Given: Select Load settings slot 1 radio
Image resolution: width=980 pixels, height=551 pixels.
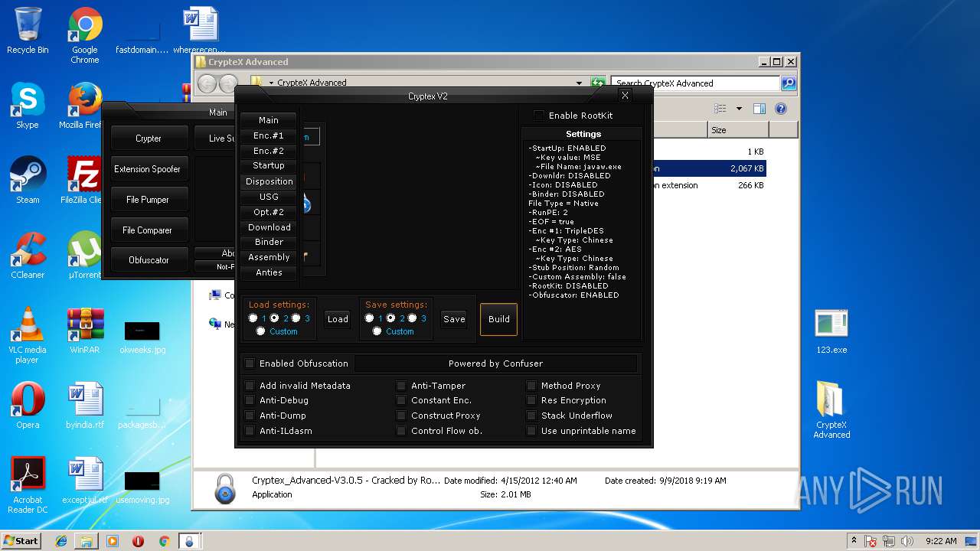Looking at the screenshot, I should [253, 318].
